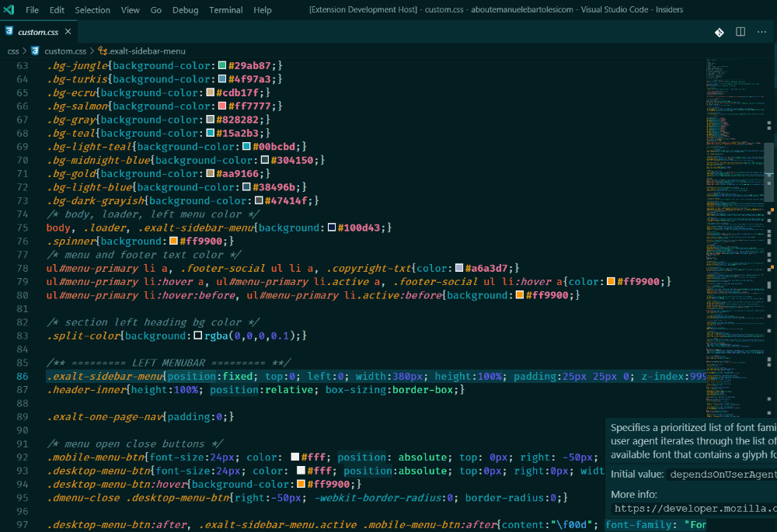Screen dimensions: 777x532
Task: Click the VS Code Insiders logo icon
Action: [x=10, y=10]
